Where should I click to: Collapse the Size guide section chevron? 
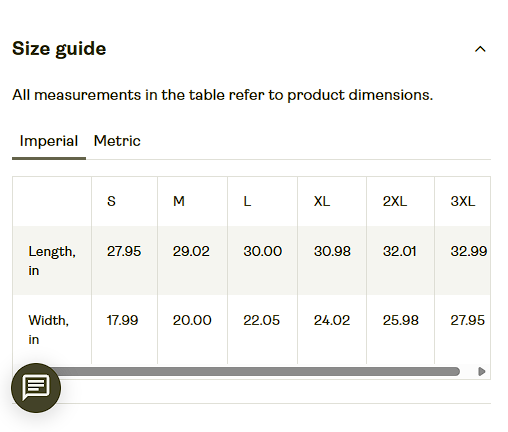[480, 49]
